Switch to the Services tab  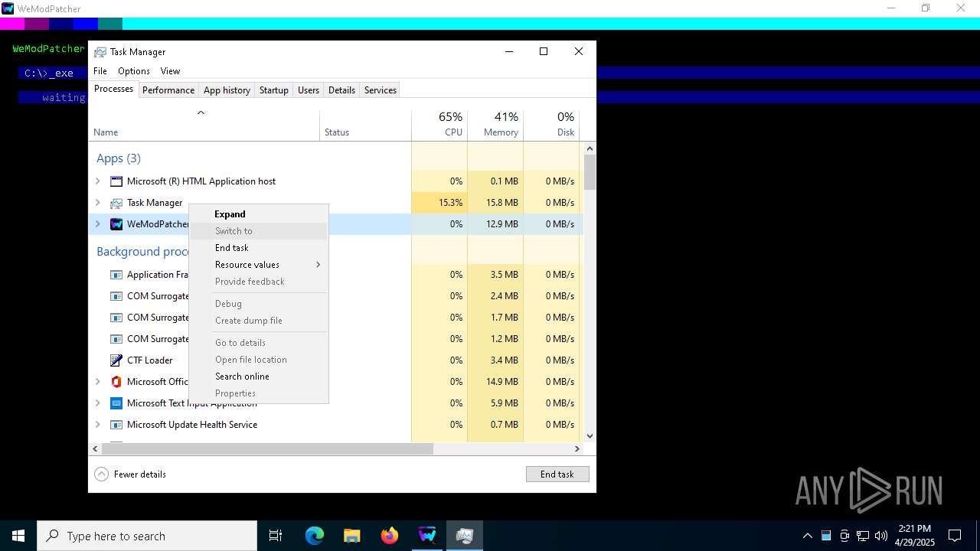tap(381, 90)
